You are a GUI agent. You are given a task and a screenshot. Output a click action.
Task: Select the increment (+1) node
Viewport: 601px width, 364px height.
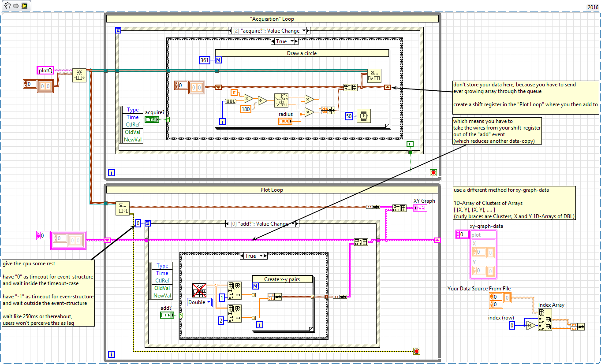pos(530,325)
